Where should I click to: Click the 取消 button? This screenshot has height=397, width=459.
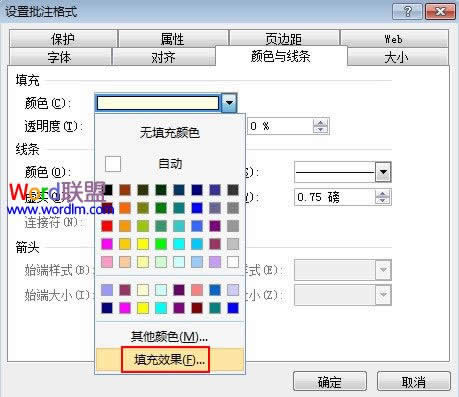click(x=414, y=382)
